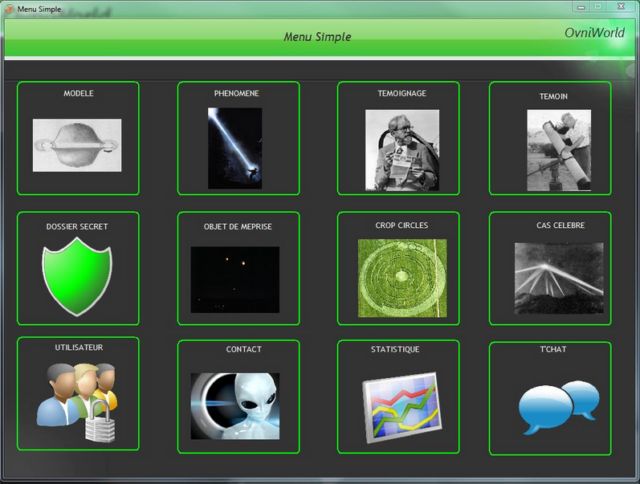Click the STATISTIQUE chart icon

pos(402,407)
